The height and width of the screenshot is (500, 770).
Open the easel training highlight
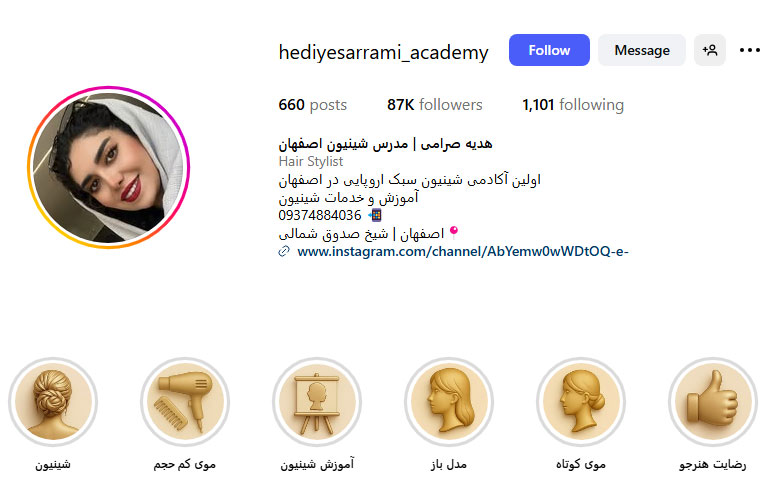[317, 402]
